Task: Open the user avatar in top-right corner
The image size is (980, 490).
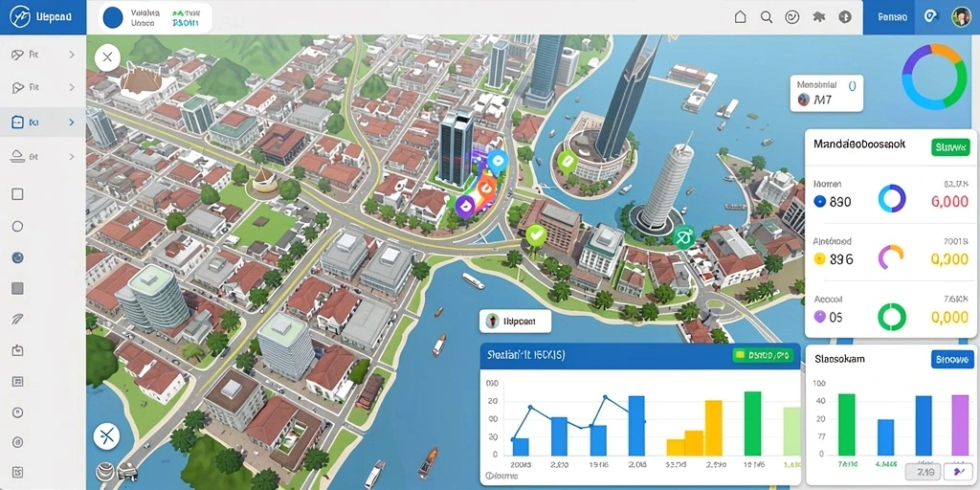Action: coord(961,17)
